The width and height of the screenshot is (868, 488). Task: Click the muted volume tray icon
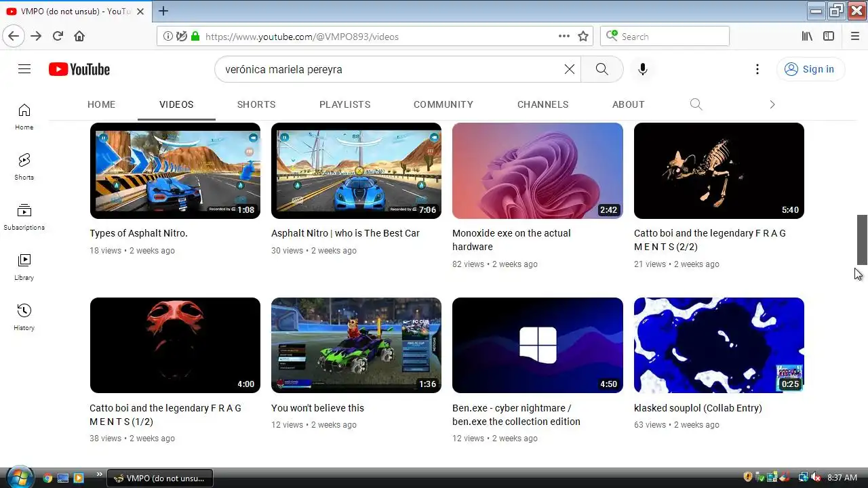[816, 478]
